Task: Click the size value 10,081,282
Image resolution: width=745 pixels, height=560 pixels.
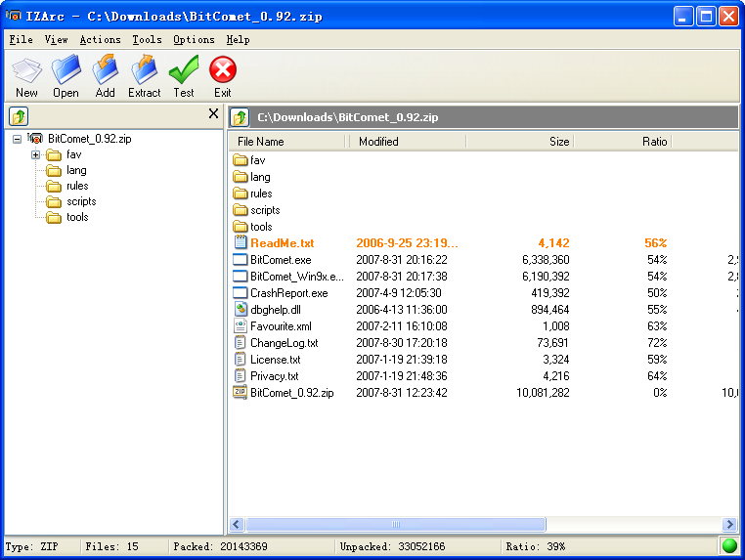Action: point(543,393)
